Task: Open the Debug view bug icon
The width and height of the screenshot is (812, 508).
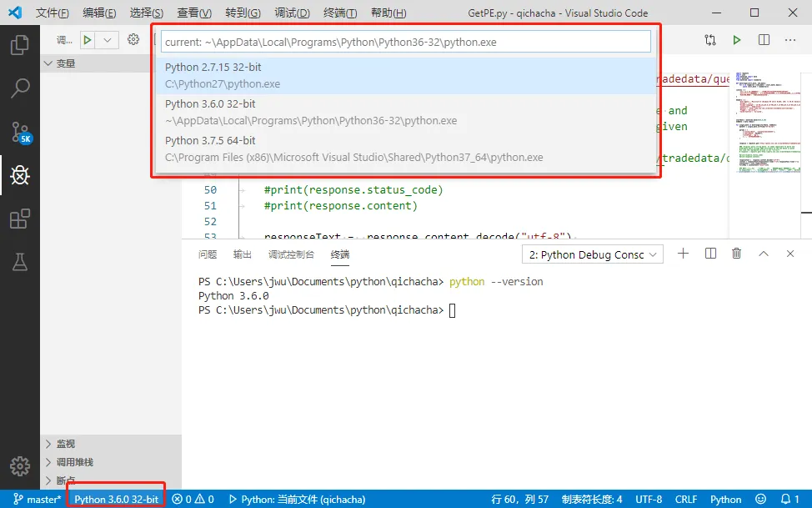Action: (20, 176)
